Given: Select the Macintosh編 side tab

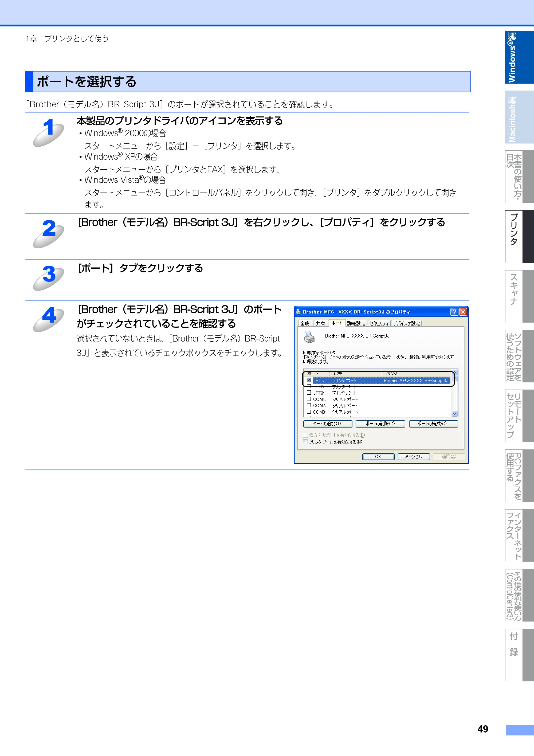Looking at the screenshot, I should click(519, 117).
